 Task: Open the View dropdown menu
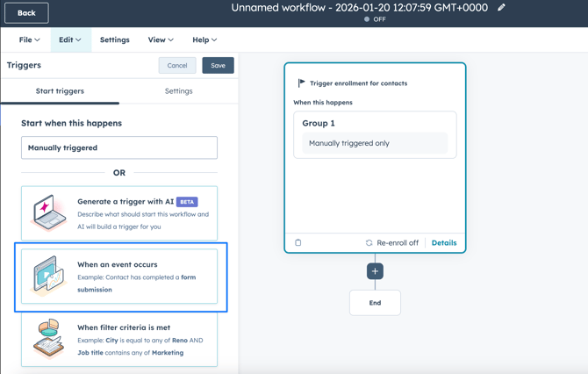tap(161, 40)
